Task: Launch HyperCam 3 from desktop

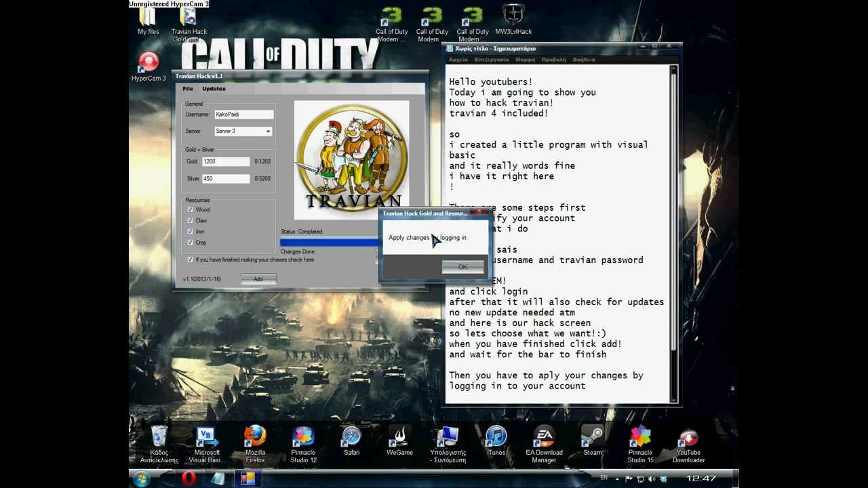Action: pyautogui.click(x=149, y=67)
